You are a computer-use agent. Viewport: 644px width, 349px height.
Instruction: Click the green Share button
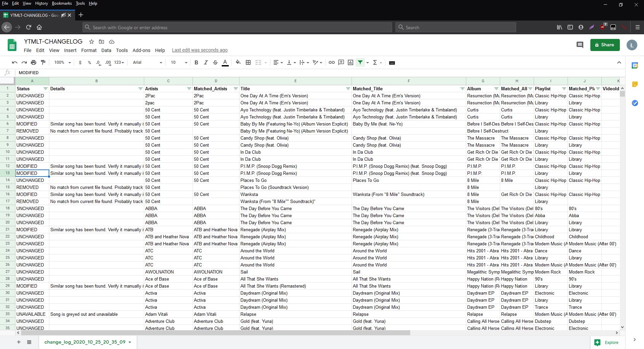tap(605, 45)
